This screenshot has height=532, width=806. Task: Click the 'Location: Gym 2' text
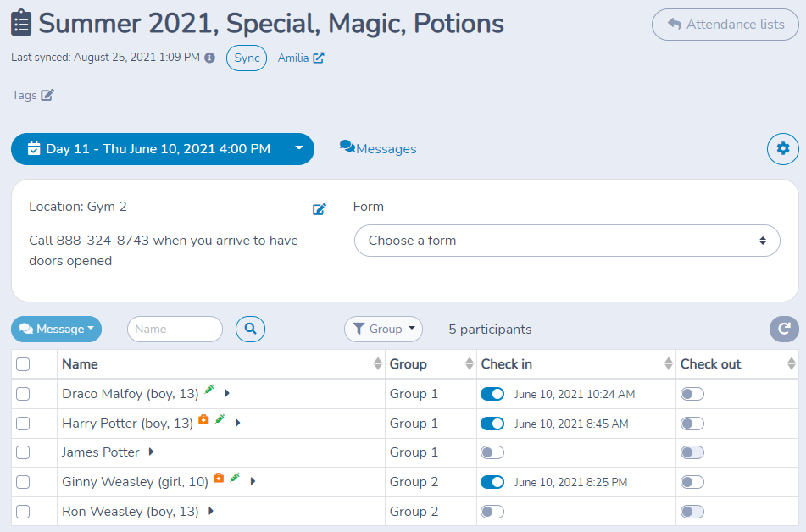pos(78,207)
